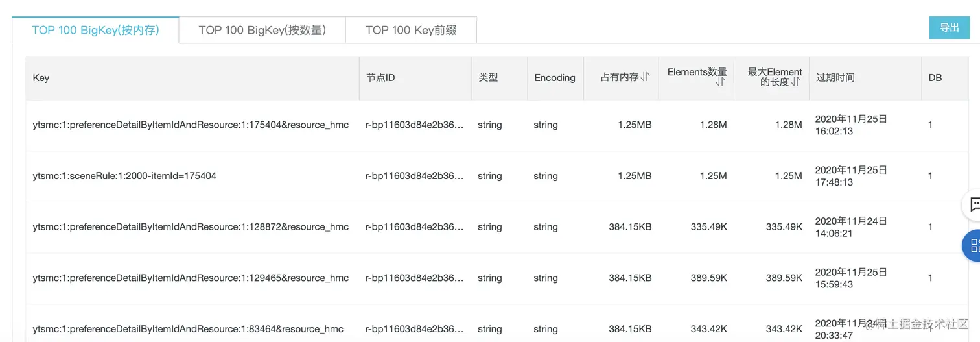Select key ending 129465&resource_hmc
This screenshot has height=342, width=980.
[x=191, y=278]
